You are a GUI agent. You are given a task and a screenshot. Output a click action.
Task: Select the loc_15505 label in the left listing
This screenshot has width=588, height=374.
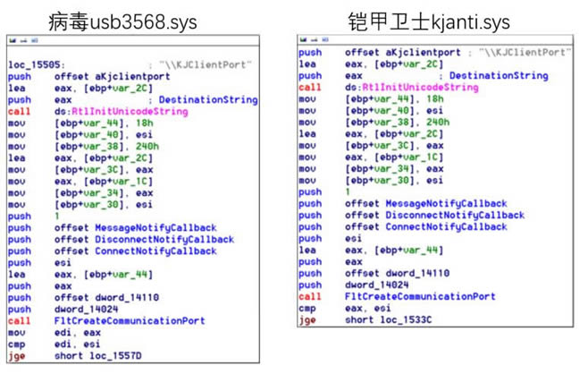(x=32, y=63)
